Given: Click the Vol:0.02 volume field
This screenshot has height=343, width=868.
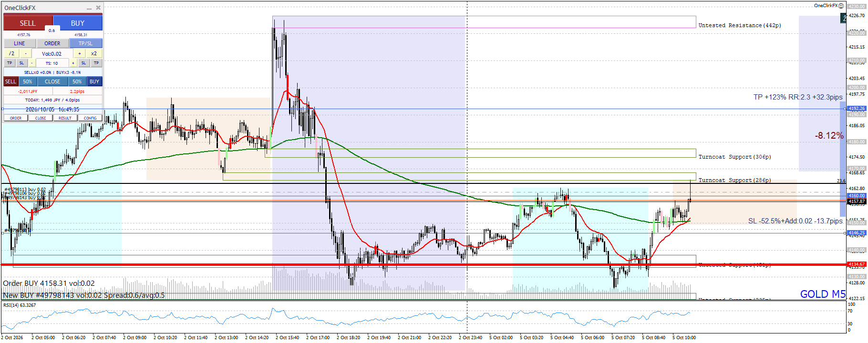Looking at the screenshot, I should (52, 54).
